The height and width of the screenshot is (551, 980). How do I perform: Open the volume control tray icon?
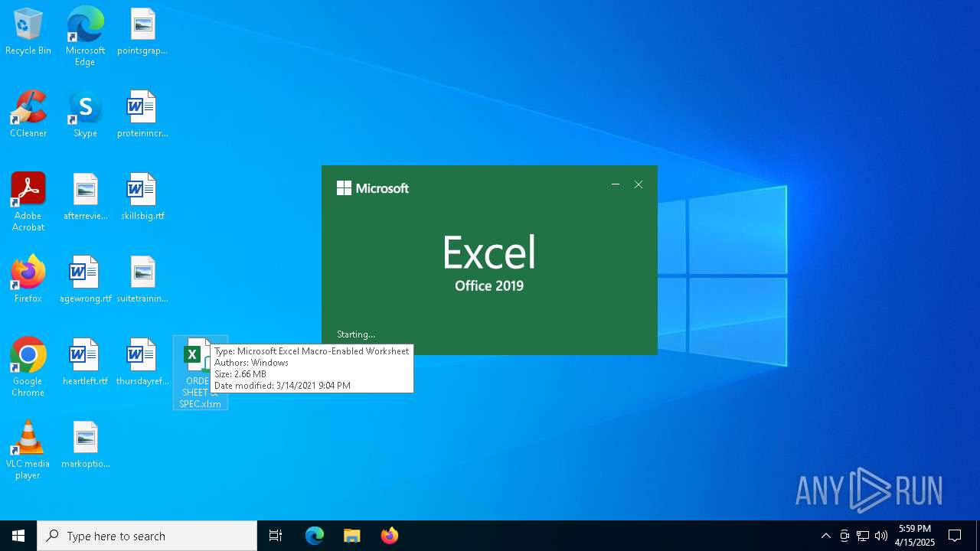click(x=881, y=536)
